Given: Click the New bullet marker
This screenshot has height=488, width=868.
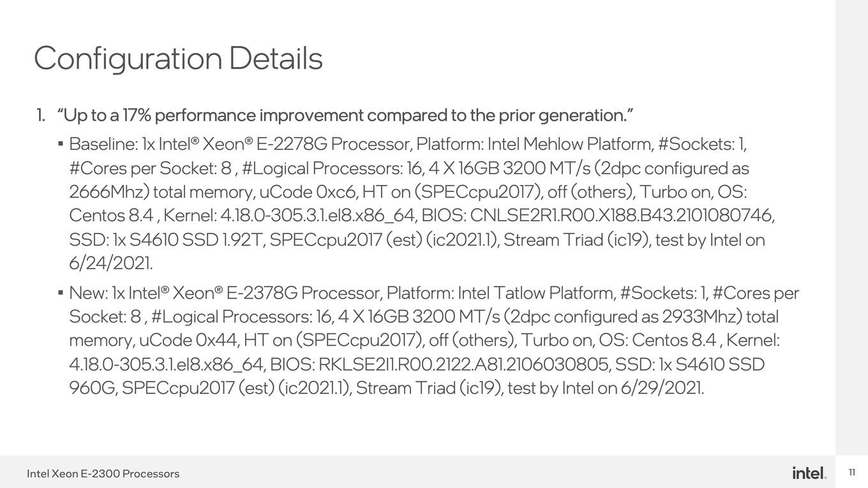Looking at the screenshot, I should 61,293.
